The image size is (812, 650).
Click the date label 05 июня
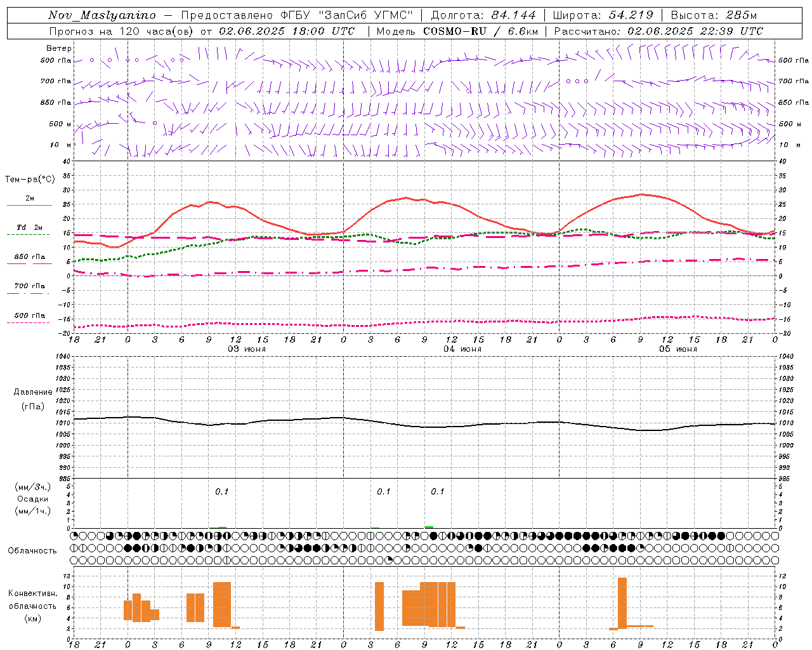tap(678, 349)
